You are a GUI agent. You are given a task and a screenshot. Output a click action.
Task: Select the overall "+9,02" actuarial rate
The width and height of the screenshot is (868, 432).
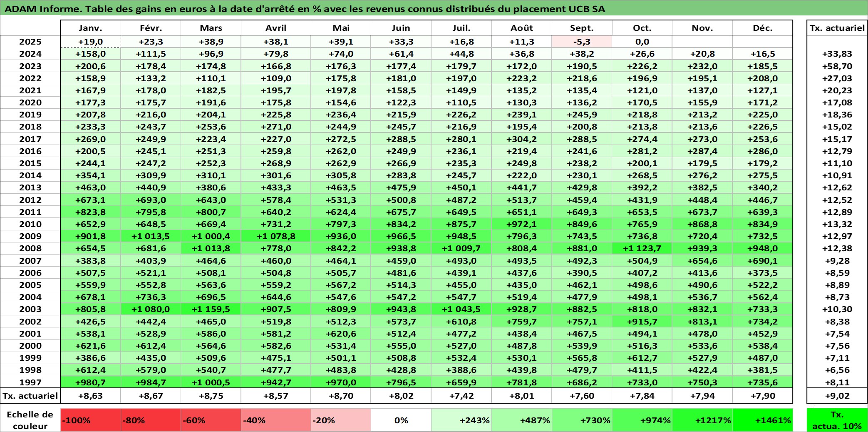[x=837, y=396]
